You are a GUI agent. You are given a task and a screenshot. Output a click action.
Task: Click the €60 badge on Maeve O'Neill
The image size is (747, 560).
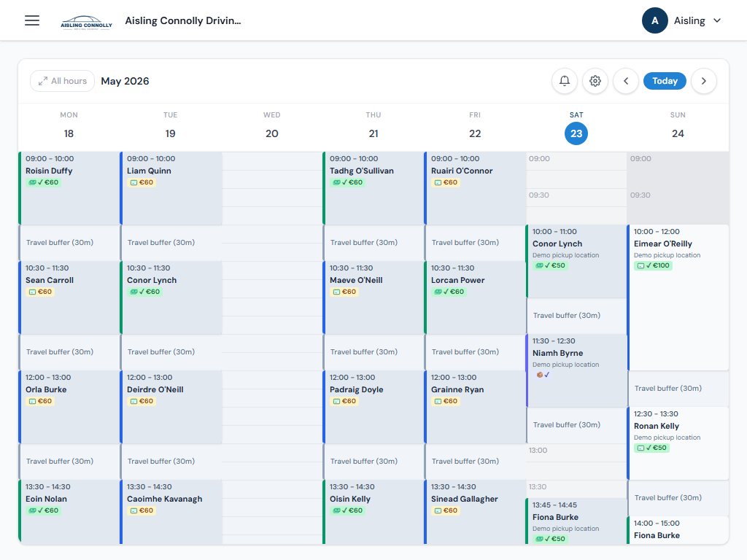click(x=344, y=292)
